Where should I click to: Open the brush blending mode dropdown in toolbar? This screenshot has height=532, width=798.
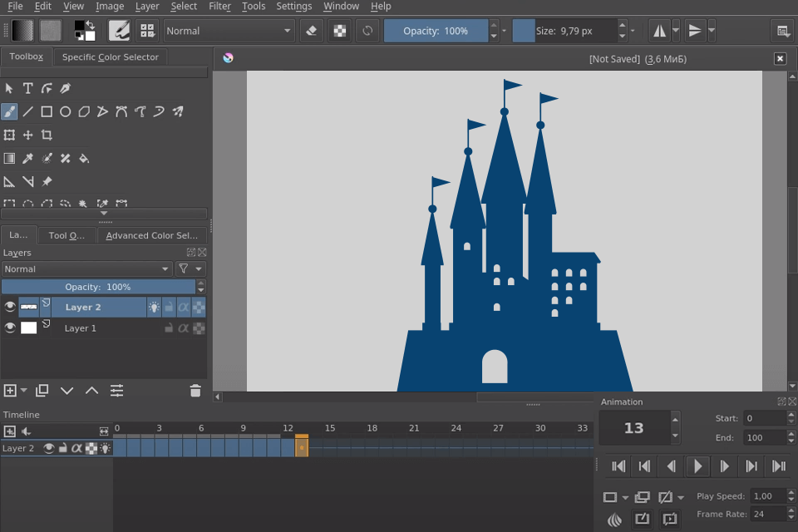click(229, 30)
